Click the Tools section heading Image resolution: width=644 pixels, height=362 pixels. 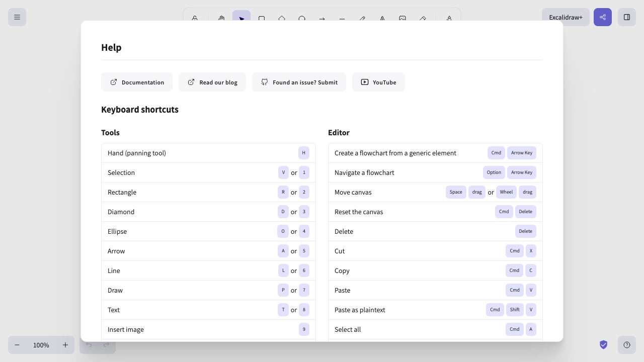point(110,133)
